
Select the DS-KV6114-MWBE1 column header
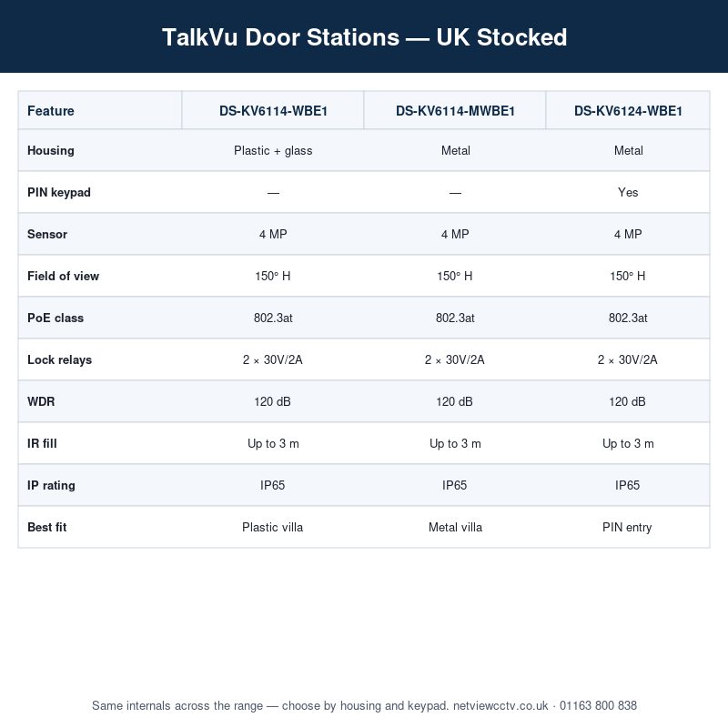coord(455,111)
